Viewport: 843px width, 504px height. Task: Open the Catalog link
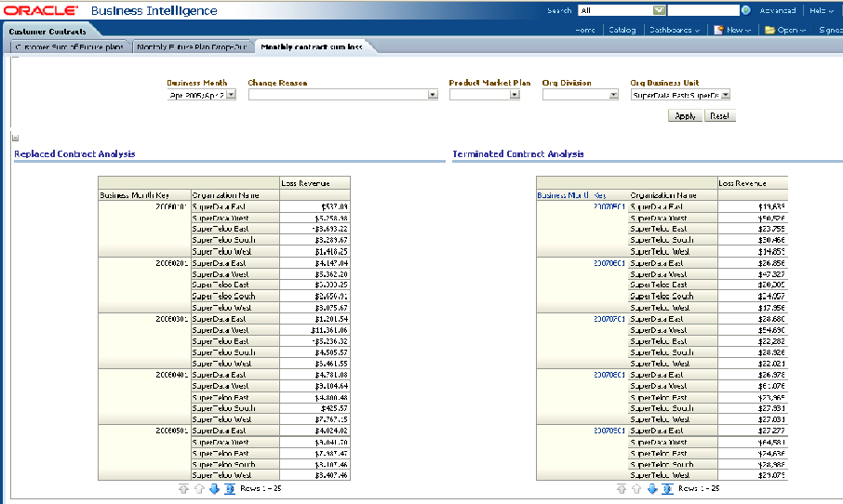coord(622,30)
